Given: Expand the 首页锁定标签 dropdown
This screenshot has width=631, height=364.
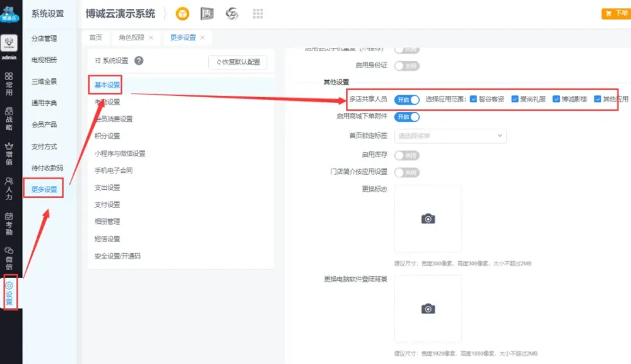Looking at the screenshot, I should click(x=450, y=136).
